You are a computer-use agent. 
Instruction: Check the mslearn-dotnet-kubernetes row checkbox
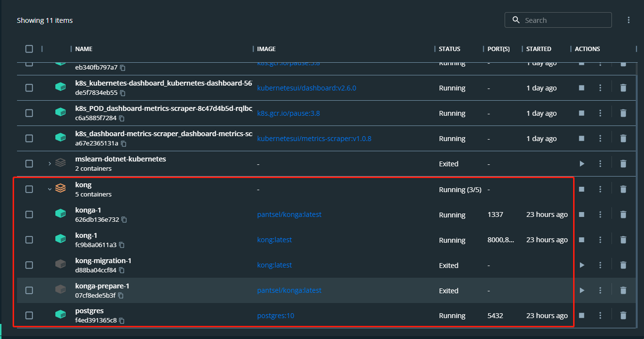[x=29, y=164]
